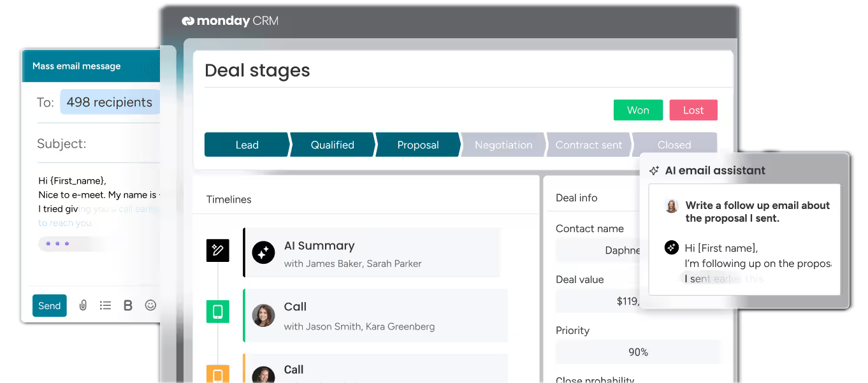Image resolution: width=868 pixels, height=383 pixels.
Task: Click the monday CRM logo
Action: tap(230, 21)
